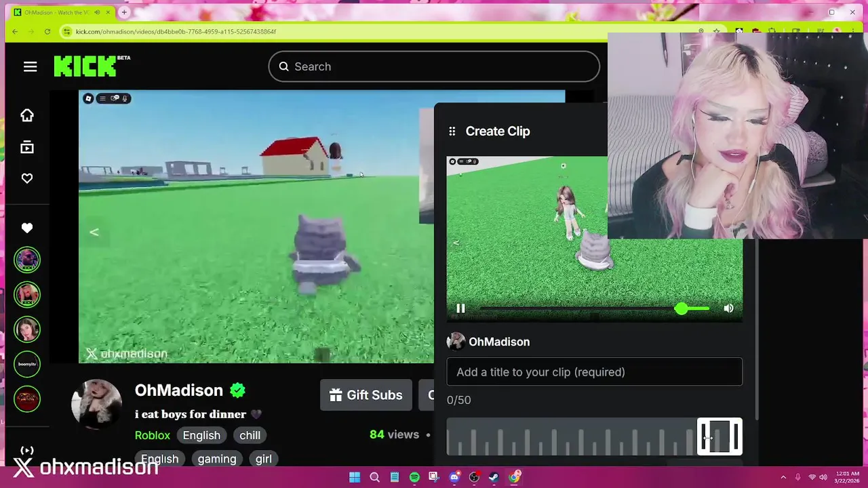
Task: Open the red-logo channel avatar in the sidebar
Action: click(x=27, y=399)
